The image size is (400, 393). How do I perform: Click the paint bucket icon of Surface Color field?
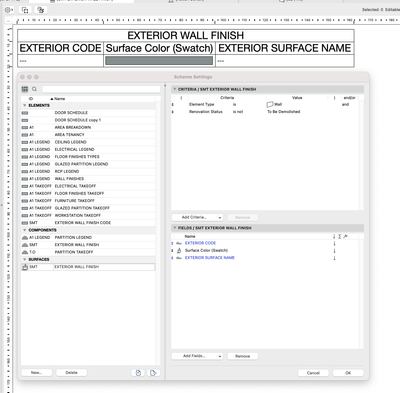(x=179, y=250)
